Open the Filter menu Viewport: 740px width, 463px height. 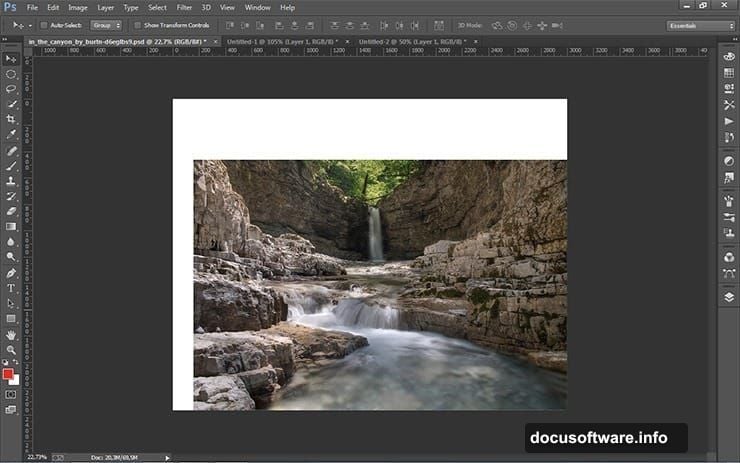184,7
